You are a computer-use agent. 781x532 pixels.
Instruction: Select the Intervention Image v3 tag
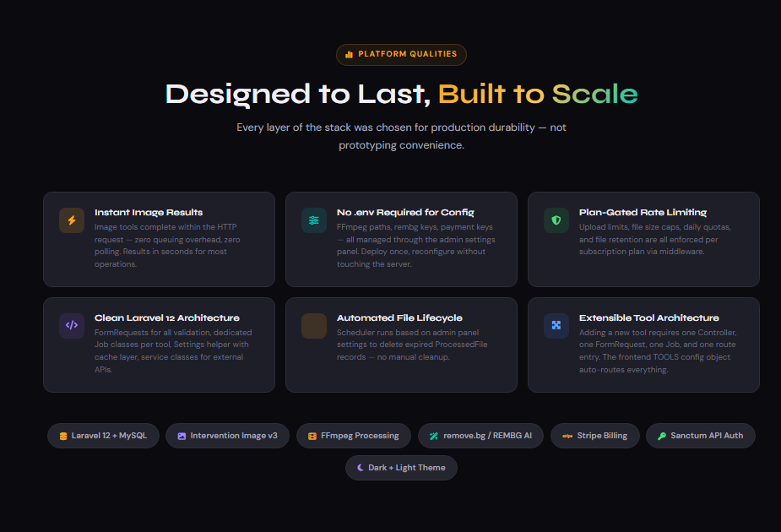click(x=227, y=436)
